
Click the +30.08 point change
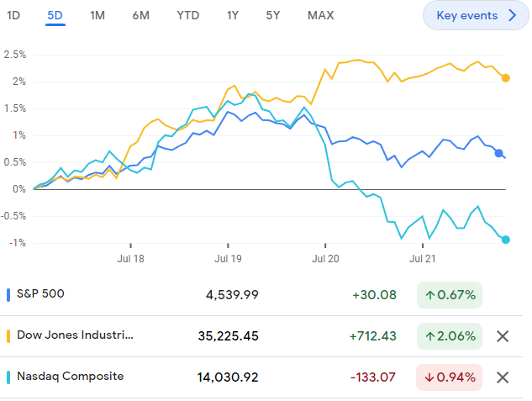[374, 295]
